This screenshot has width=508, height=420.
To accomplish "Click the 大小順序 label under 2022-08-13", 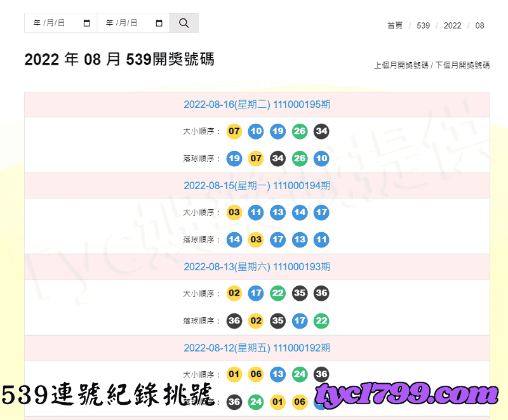I will [x=201, y=294].
